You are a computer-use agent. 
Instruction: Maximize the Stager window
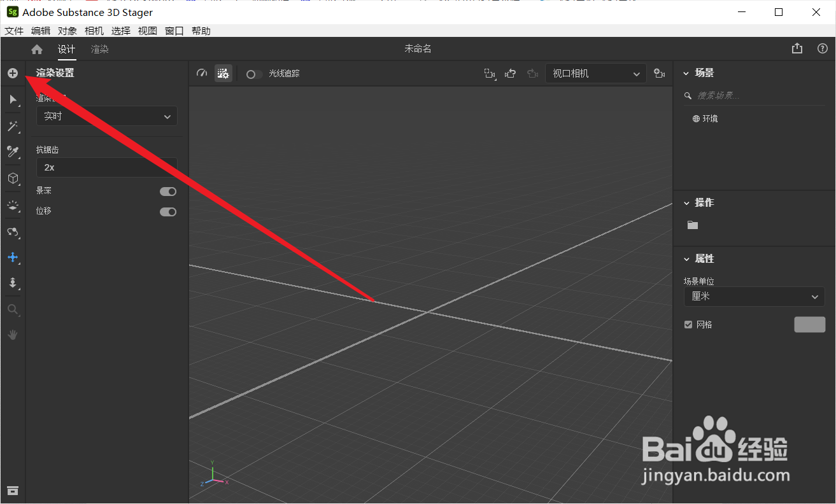point(779,12)
